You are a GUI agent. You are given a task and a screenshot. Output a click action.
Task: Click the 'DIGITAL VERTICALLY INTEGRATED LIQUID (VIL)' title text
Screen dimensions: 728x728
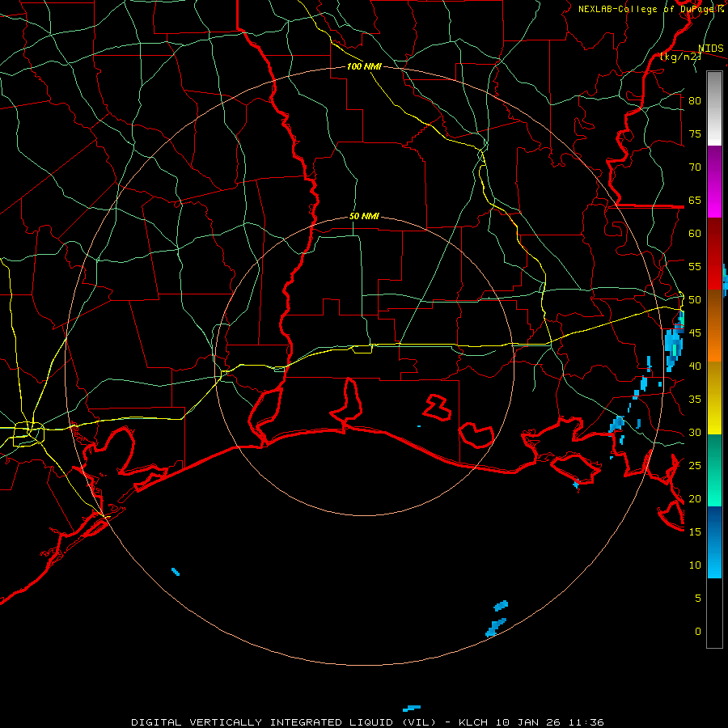point(284,722)
